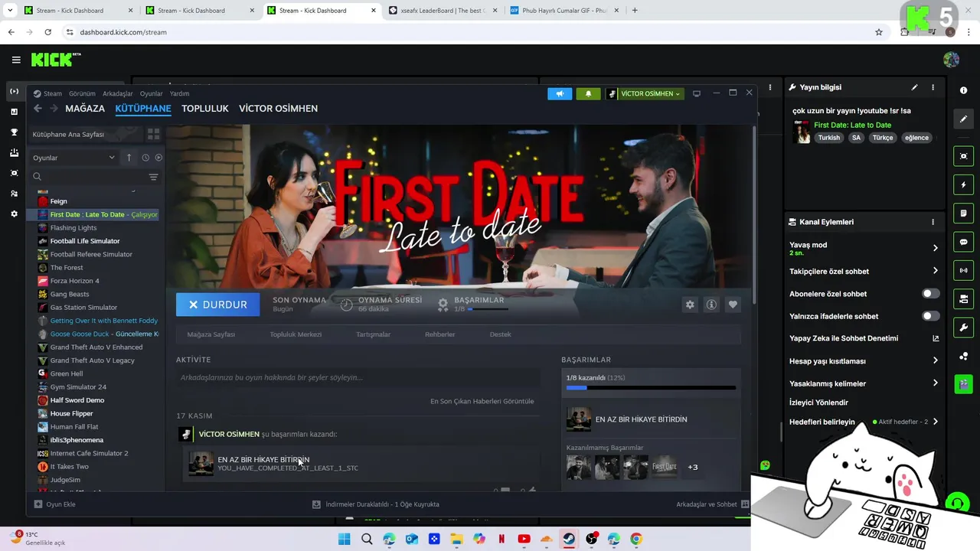Click Steam icon in Windows taskbar
This screenshot has width=980, height=551.
click(569, 539)
